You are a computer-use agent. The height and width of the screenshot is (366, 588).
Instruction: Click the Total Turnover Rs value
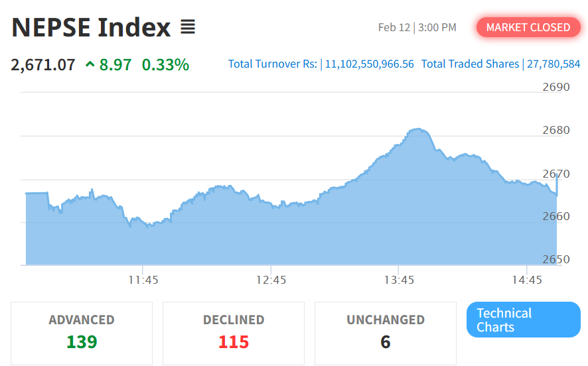[369, 64]
